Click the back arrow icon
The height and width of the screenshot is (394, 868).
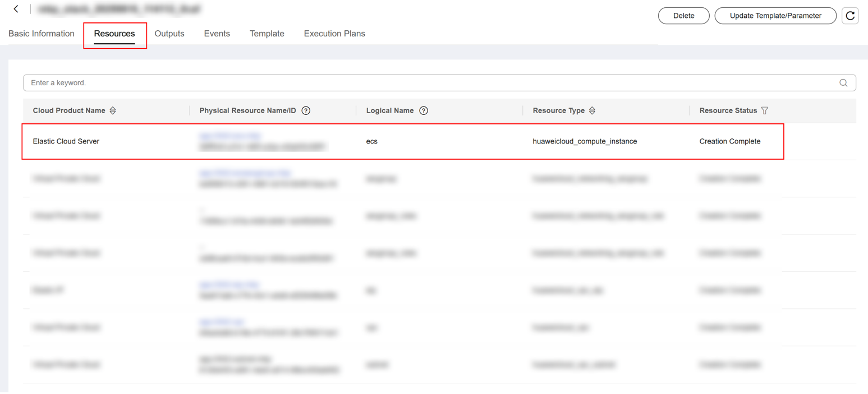16,9
